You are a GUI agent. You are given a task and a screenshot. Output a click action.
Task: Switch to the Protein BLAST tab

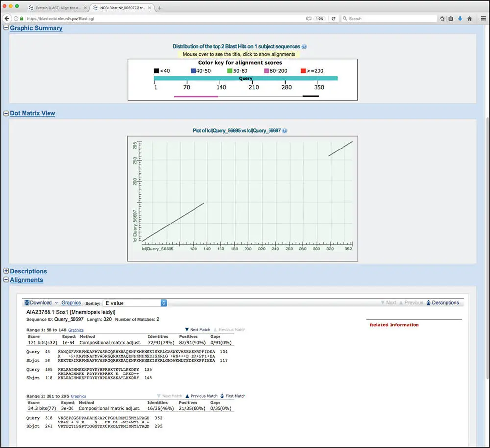click(57, 8)
